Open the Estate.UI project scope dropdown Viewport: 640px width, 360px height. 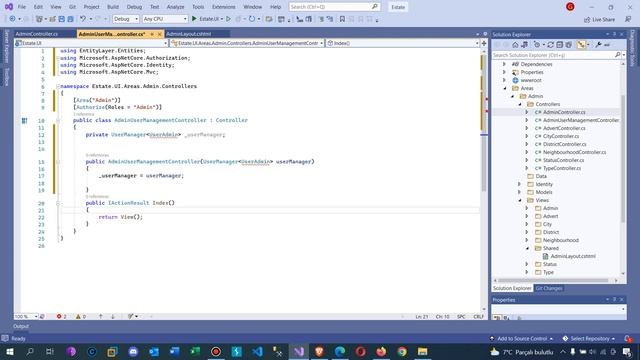91,43
